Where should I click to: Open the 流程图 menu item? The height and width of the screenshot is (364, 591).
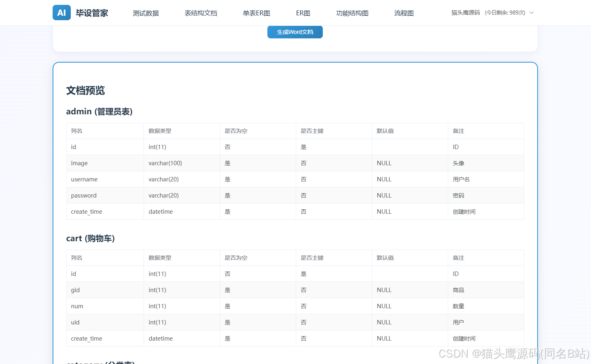pyautogui.click(x=404, y=13)
